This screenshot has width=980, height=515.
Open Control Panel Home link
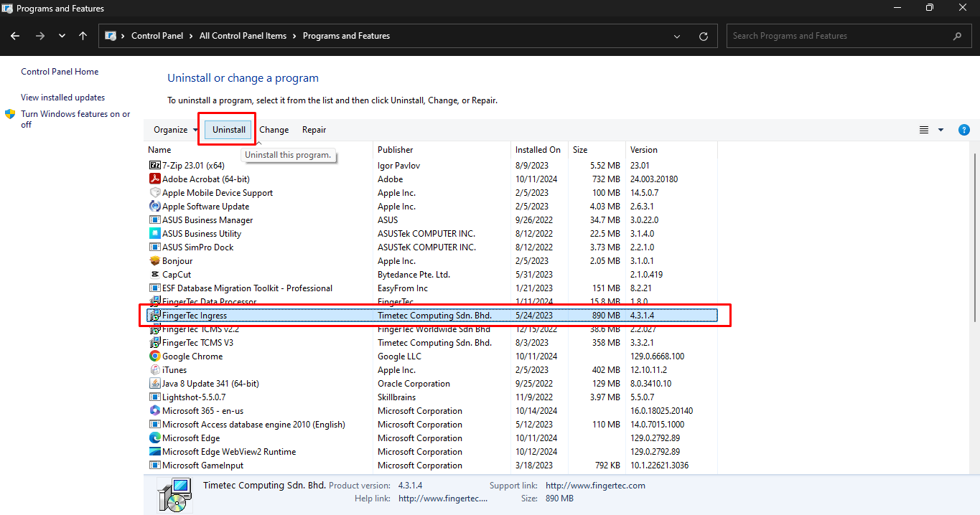[x=60, y=72]
